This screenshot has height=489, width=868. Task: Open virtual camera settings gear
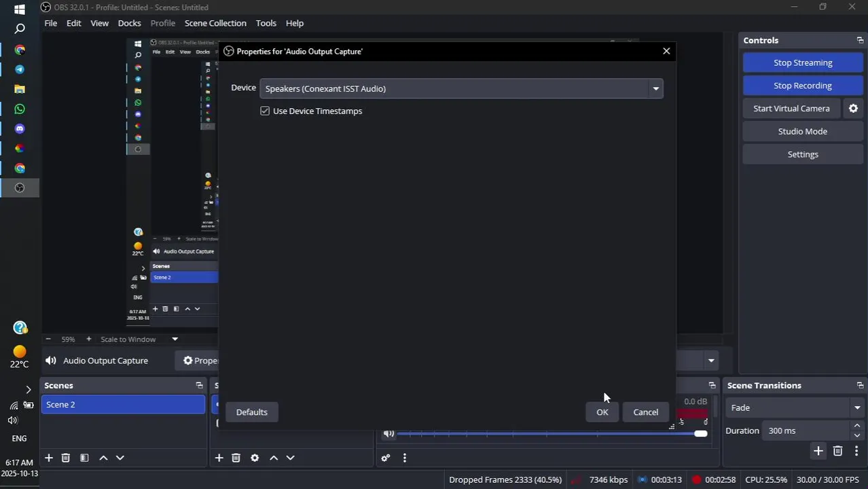click(x=854, y=109)
